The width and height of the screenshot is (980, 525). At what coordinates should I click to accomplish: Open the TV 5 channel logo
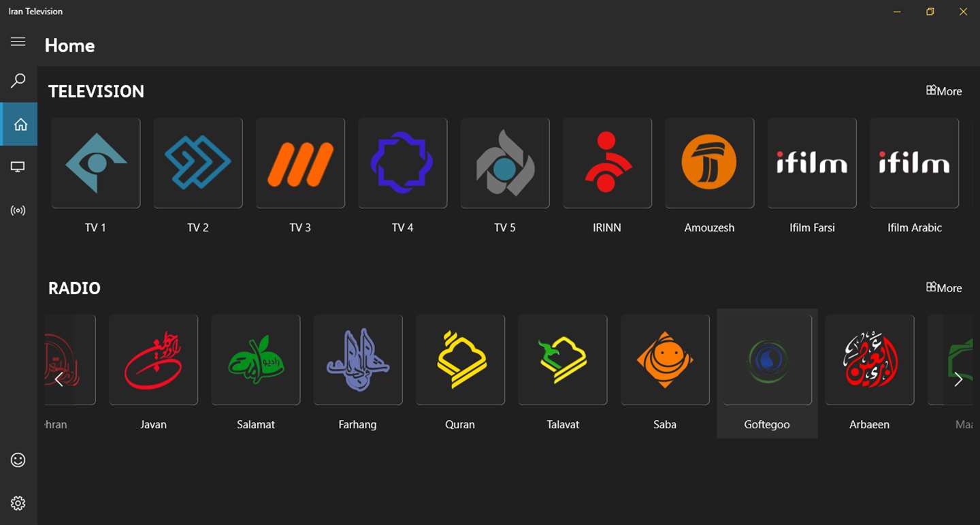click(x=505, y=163)
